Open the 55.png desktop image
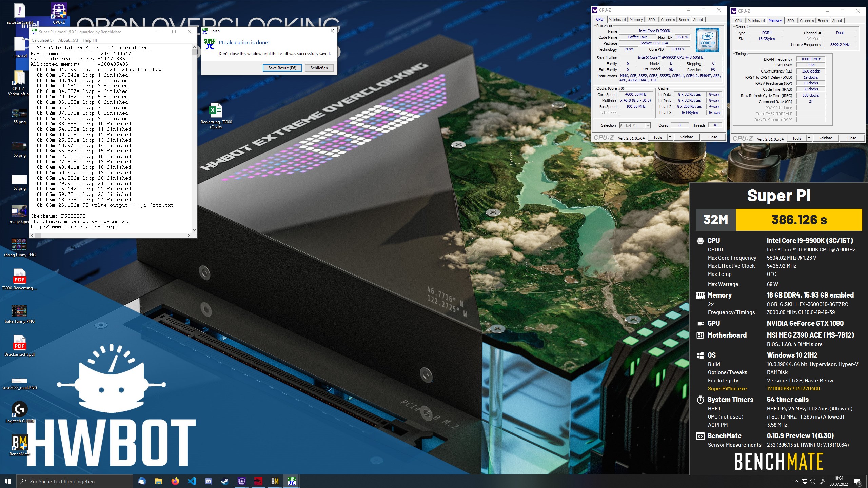Viewport: 868px width, 488px height. (x=20, y=116)
